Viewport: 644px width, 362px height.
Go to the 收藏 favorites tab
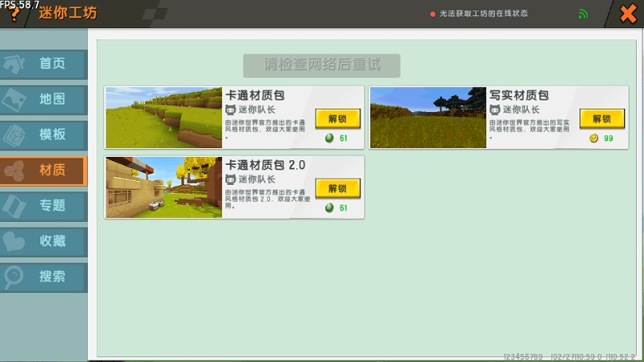coord(43,241)
